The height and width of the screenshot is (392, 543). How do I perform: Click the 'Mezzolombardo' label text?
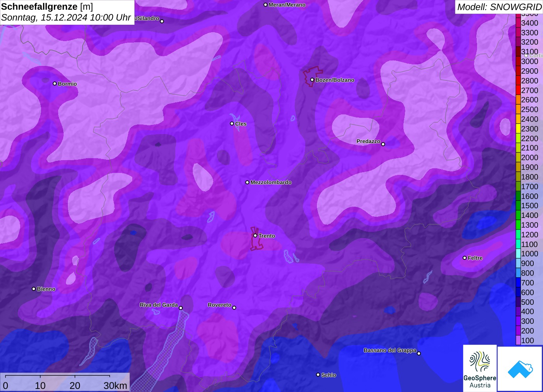(x=271, y=182)
